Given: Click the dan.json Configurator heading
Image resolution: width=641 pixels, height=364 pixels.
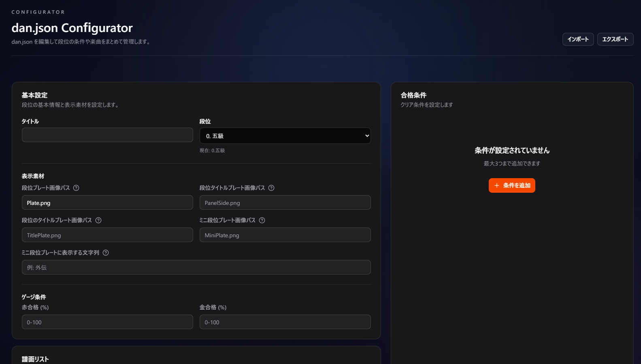Looking at the screenshot, I should pos(72,28).
